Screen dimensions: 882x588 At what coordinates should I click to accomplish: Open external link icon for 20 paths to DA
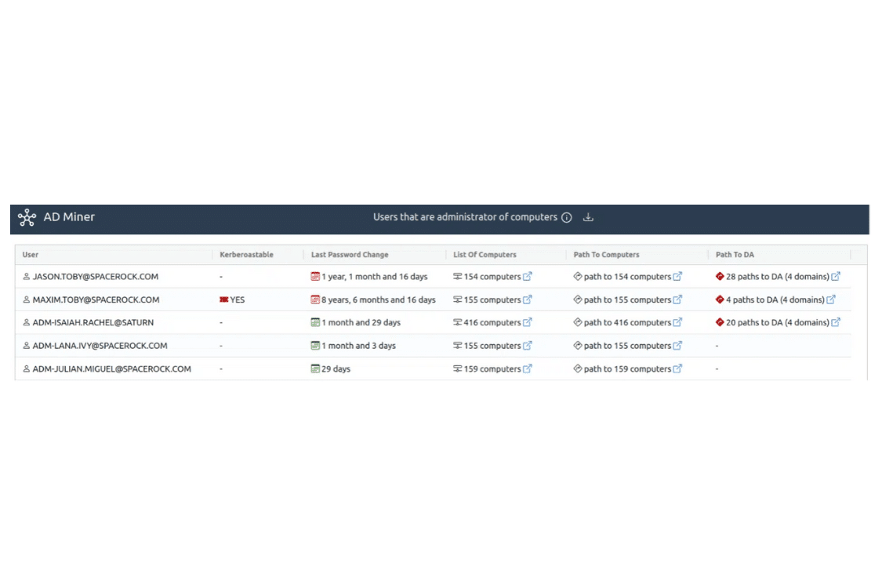coord(835,322)
